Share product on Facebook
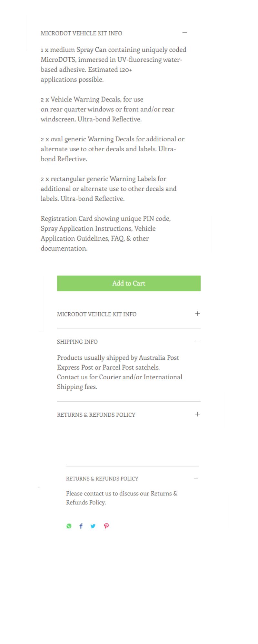Viewport: 258px width, 644px height. 81,526
